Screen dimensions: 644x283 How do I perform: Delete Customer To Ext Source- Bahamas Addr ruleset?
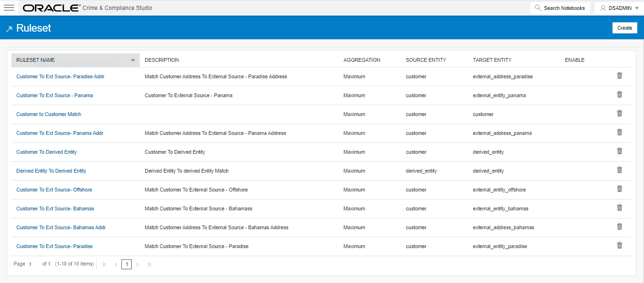click(x=619, y=226)
